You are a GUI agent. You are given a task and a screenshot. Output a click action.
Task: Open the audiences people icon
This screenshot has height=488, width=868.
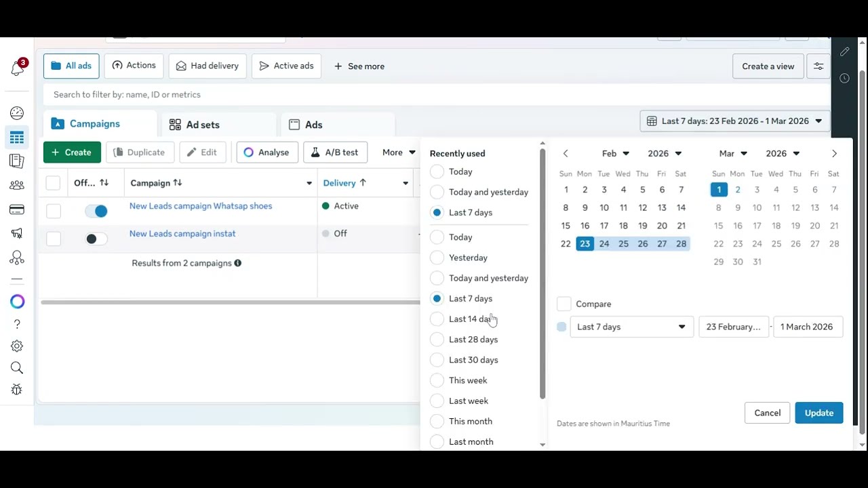[17, 185]
